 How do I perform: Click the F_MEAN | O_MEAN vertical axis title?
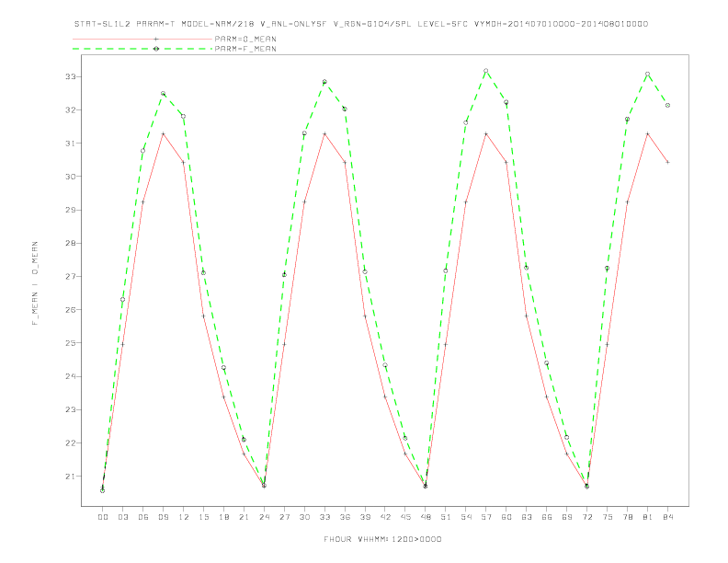click(35, 283)
